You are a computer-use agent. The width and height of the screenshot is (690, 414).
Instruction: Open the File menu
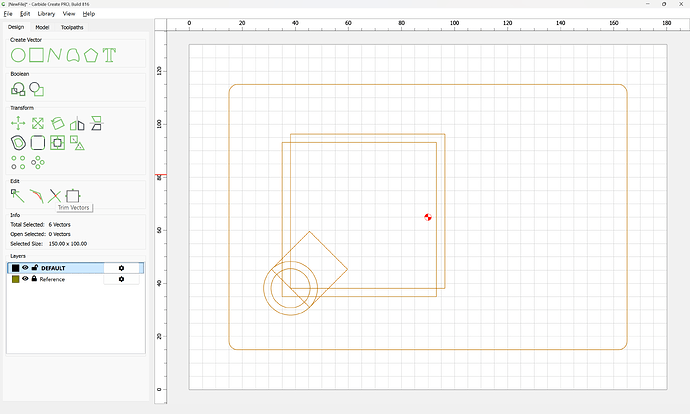(x=8, y=14)
